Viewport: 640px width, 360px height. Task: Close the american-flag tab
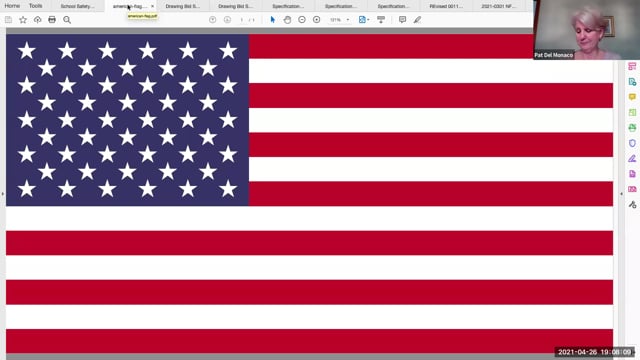pos(153,6)
